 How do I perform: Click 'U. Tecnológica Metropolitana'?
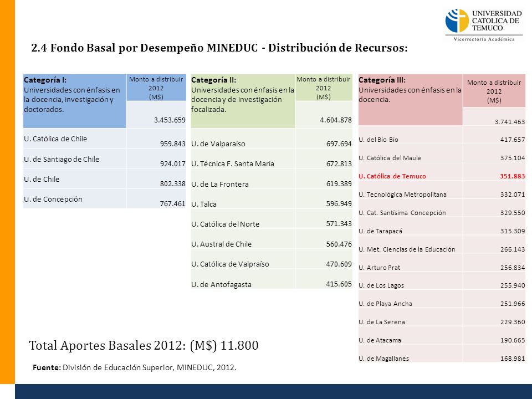pos(402,195)
